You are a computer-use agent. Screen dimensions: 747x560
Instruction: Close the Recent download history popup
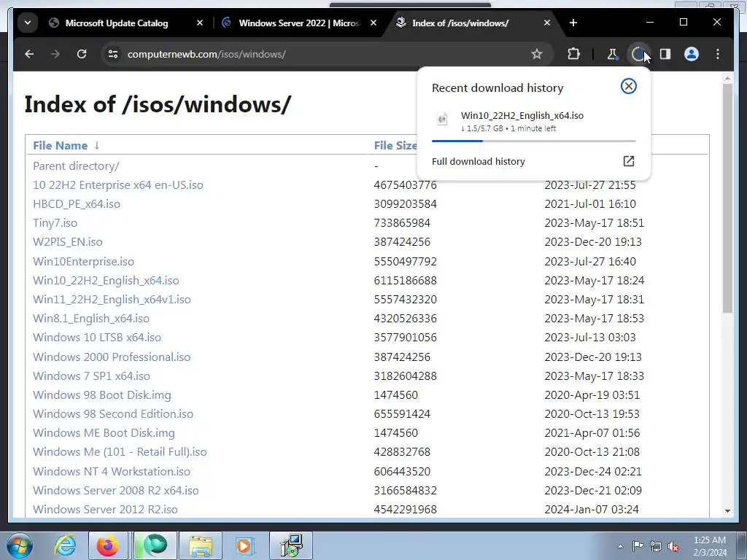tap(629, 86)
